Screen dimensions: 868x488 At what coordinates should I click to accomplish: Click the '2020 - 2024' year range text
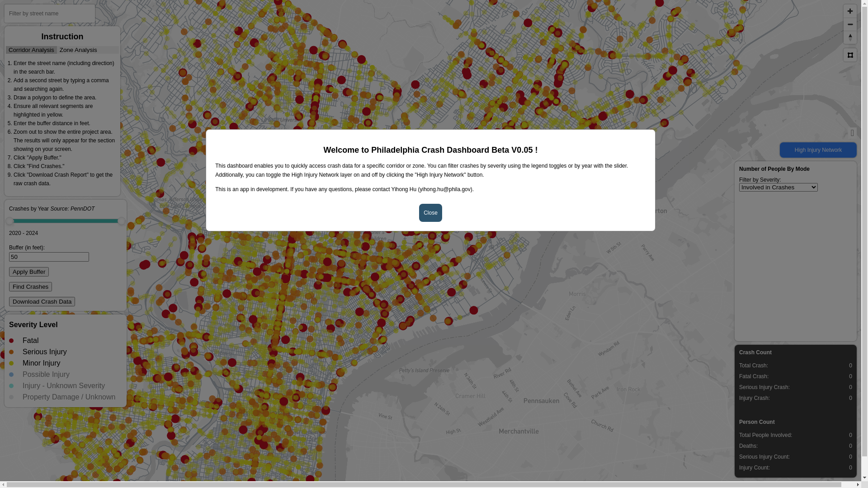click(x=24, y=233)
